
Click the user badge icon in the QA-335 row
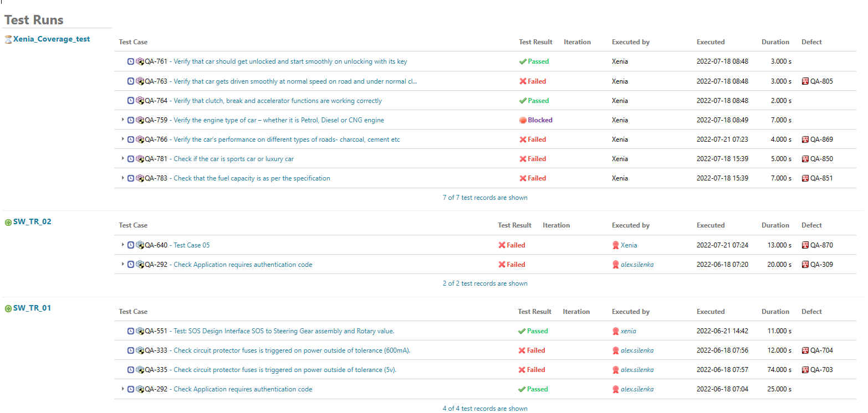tap(615, 370)
